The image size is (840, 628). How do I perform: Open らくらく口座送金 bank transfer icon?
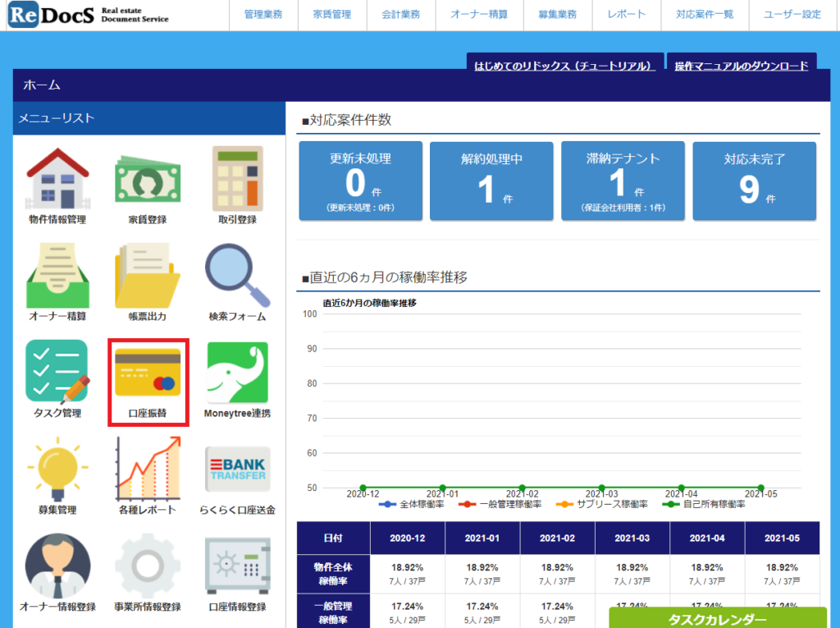(x=238, y=470)
